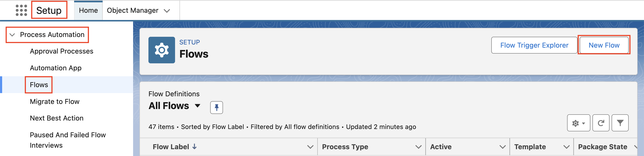
Task: Open list view controls gear menu
Action: pos(578,123)
